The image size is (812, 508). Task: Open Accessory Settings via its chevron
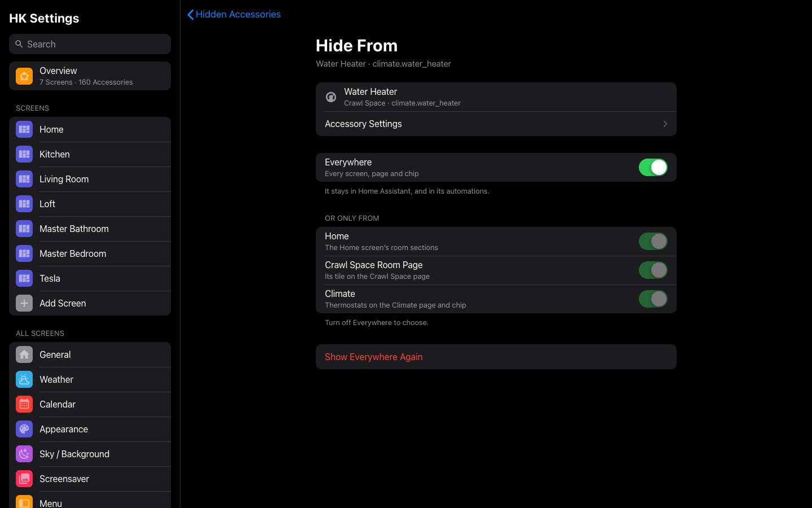point(665,124)
